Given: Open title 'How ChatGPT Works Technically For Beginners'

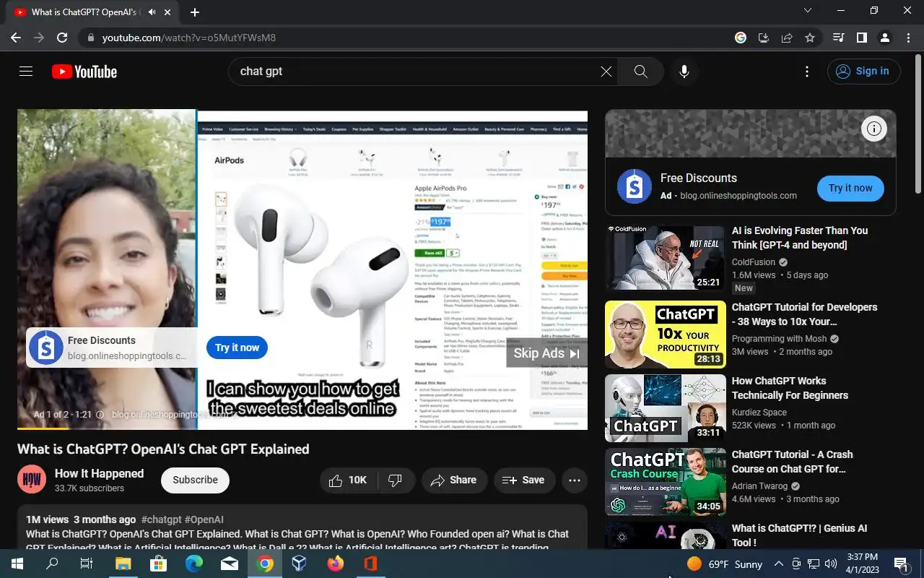Looking at the screenshot, I should (791, 388).
